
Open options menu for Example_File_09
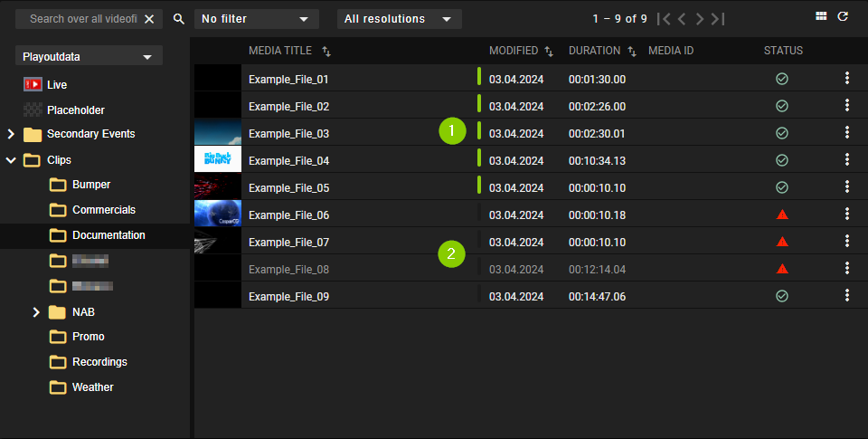[847, 295]
